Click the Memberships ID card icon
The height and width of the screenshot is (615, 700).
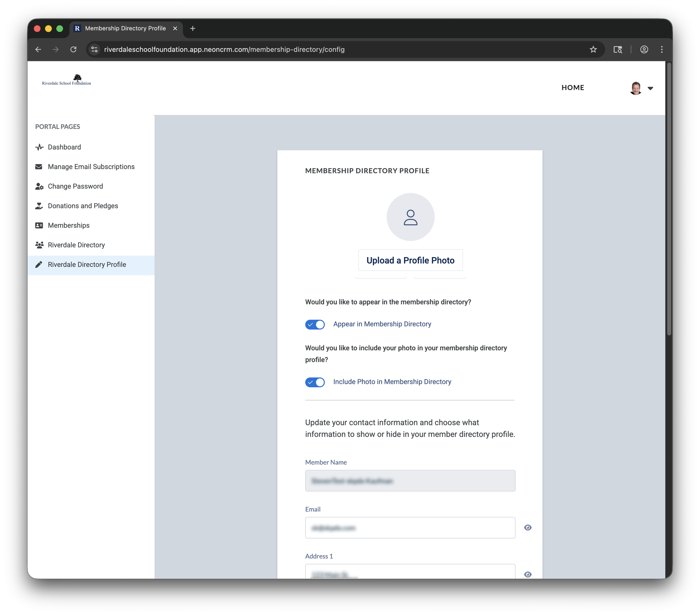[39, 225]
